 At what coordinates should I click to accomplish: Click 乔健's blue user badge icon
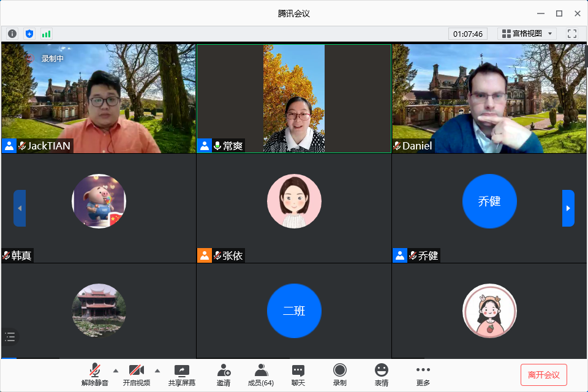[400, 256]
